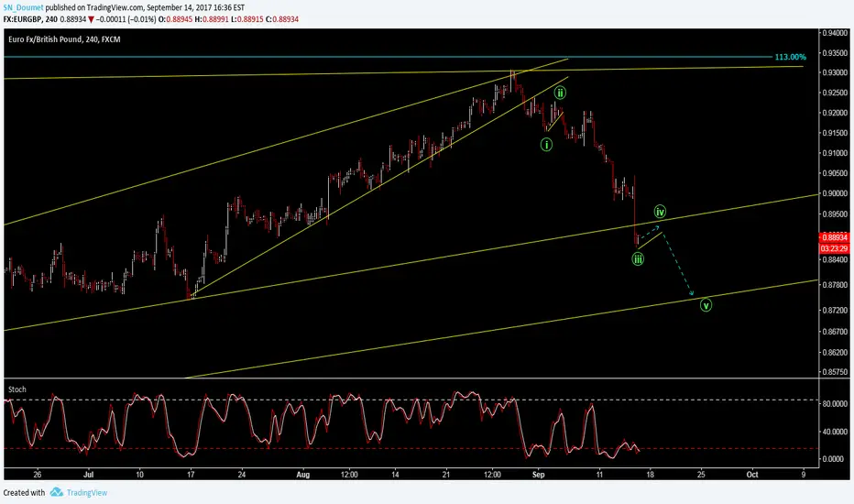Viewport: 854px width, 504px height.
Task: Click the red down-triangle price change icon
Action: click(91, 19)
